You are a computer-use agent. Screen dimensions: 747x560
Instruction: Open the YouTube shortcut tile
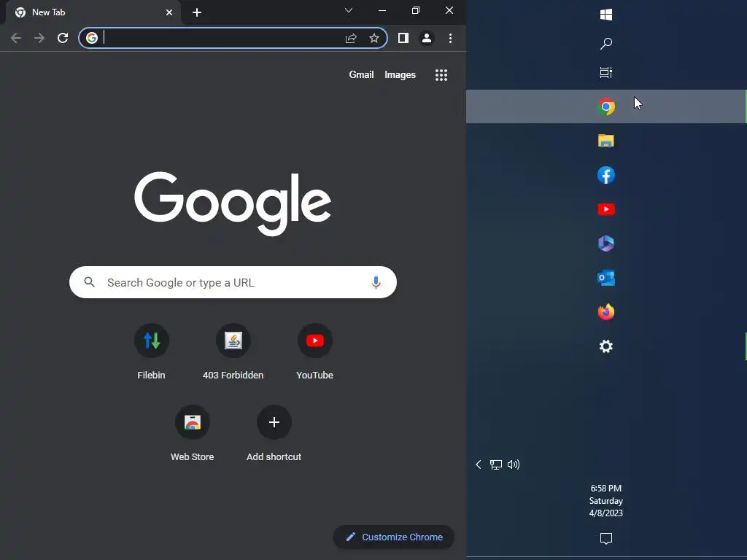315,351
